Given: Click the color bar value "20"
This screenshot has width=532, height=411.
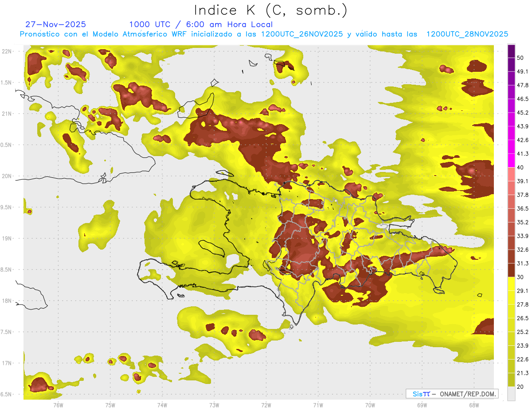Looking at the screenshot, I should 520,387.
